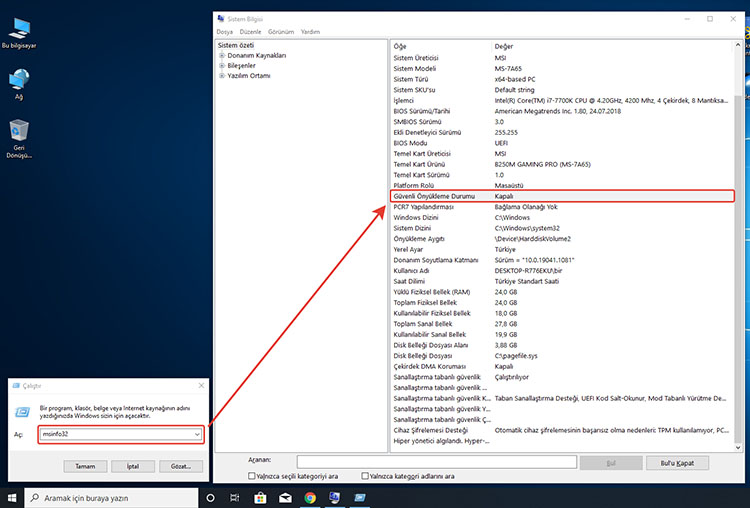This screenshot has height=508, width=750.
Task: Open the Run dialog command dropdown arrow
Action: (199, 434)
